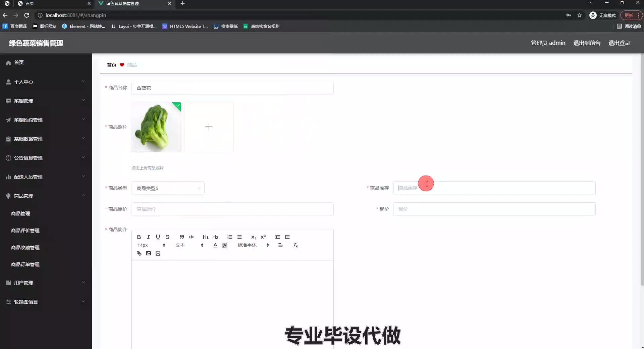The image size is (644, 349).
Task: Expand the 个人中心 sidebar menu
Action: coord(46,82)
